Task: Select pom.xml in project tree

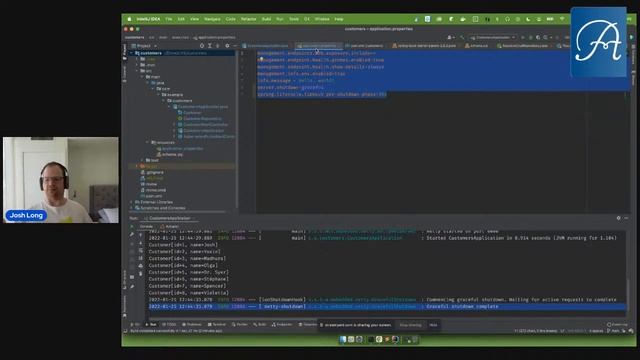Action: pyautogui.click(x=151, y=196)
